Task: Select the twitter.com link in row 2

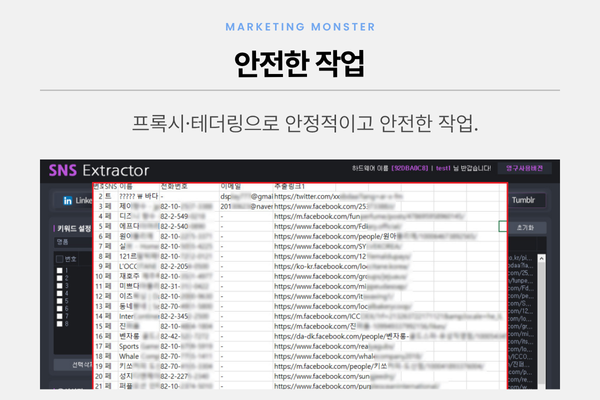Action: (339, 196)
